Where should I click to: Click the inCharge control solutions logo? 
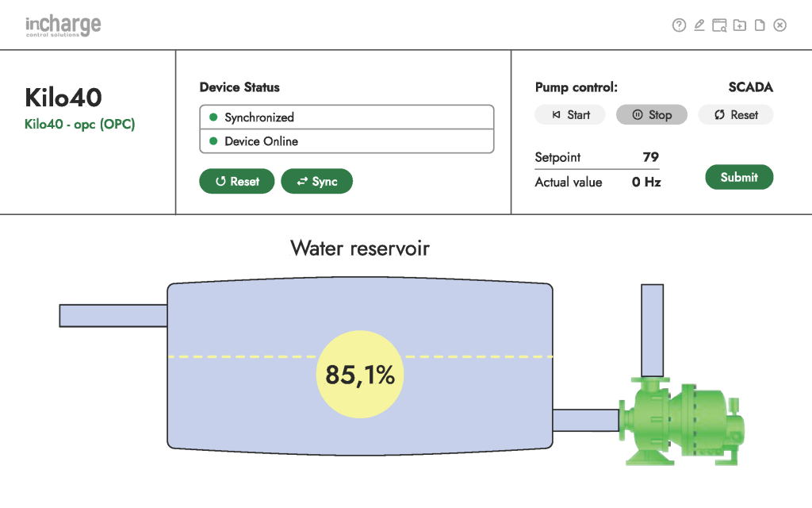(x=63, y=25)
